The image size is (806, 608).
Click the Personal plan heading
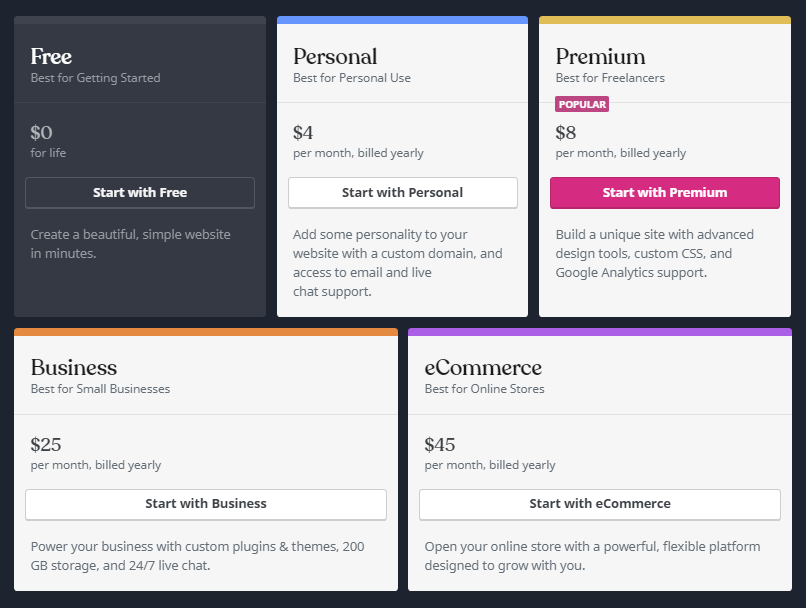click(x=335, y=57)
